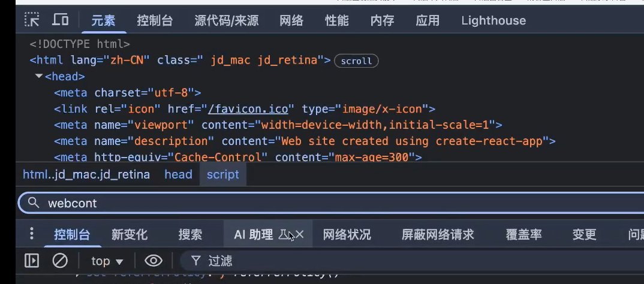Click the scroll badge on html element
Screen dimensions: 644x284
click(x=356, y=61)
